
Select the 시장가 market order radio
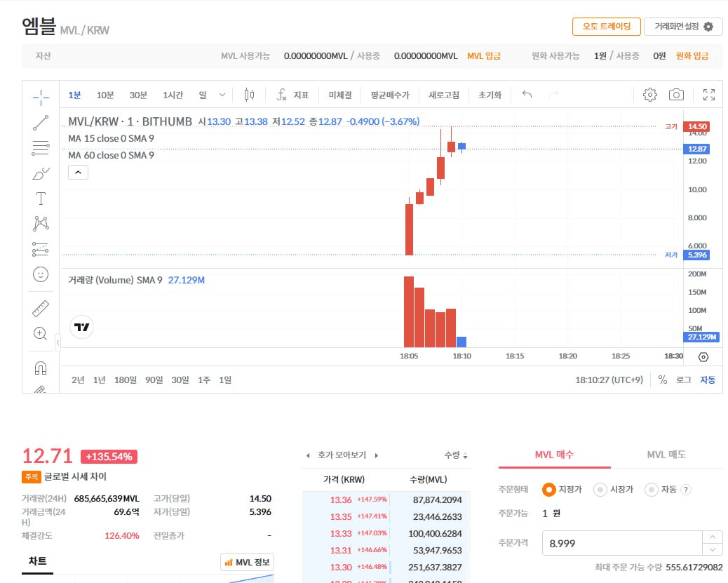point(600,490)
